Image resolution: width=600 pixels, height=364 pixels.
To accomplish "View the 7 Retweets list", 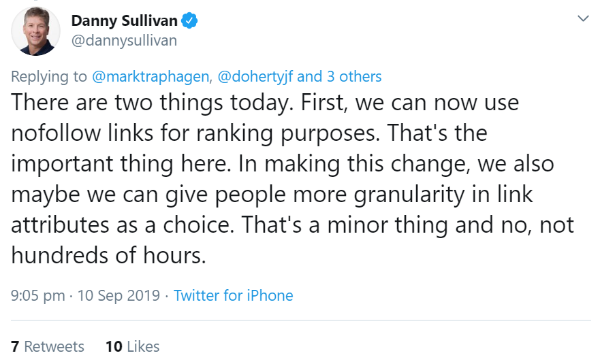I will click(x=48, y=346).
